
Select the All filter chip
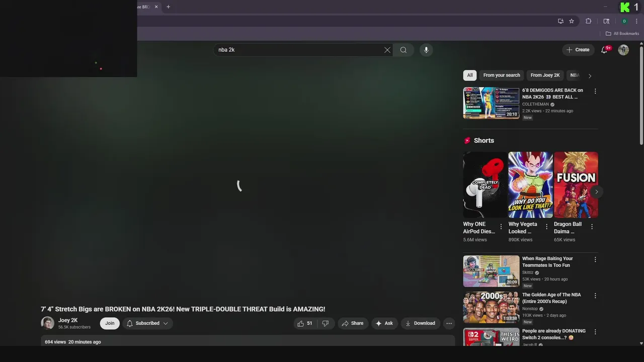coord(470,75)
